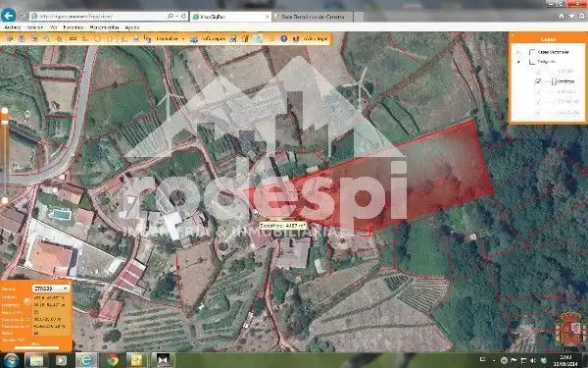This screenshot has width=588, height=368.
Task: Select the circle drawing tool in the map toolbar
Action: [x=97, y=39]
